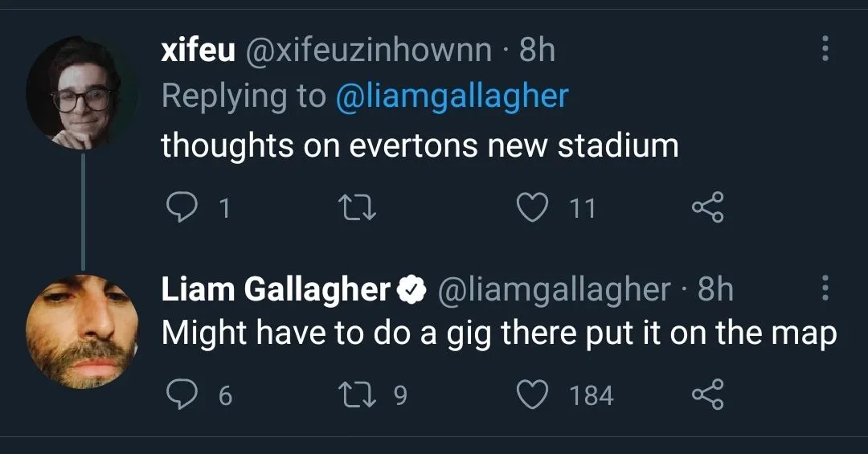This screenshot has width=868, height=454.
Task: Click the xifeu display name
Action: 198,51
